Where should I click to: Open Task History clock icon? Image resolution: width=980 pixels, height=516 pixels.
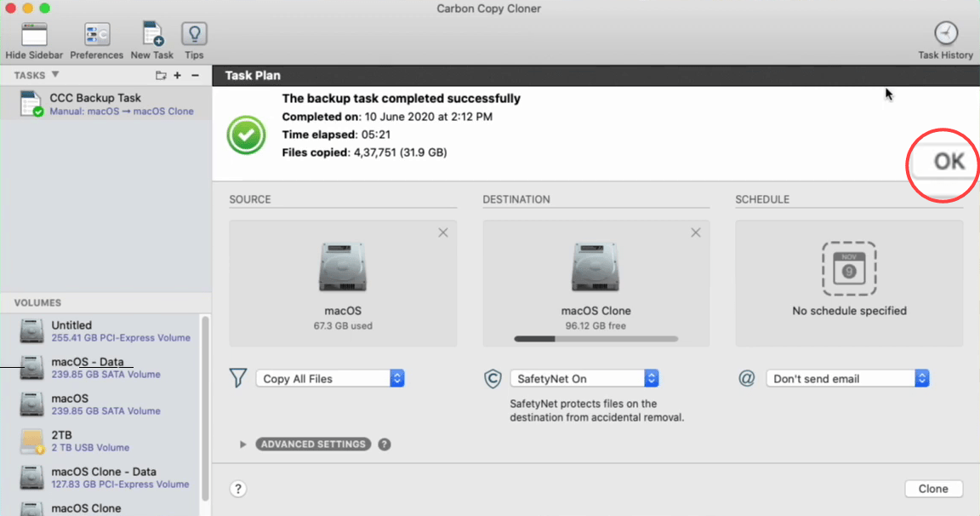tap(946, 33)
